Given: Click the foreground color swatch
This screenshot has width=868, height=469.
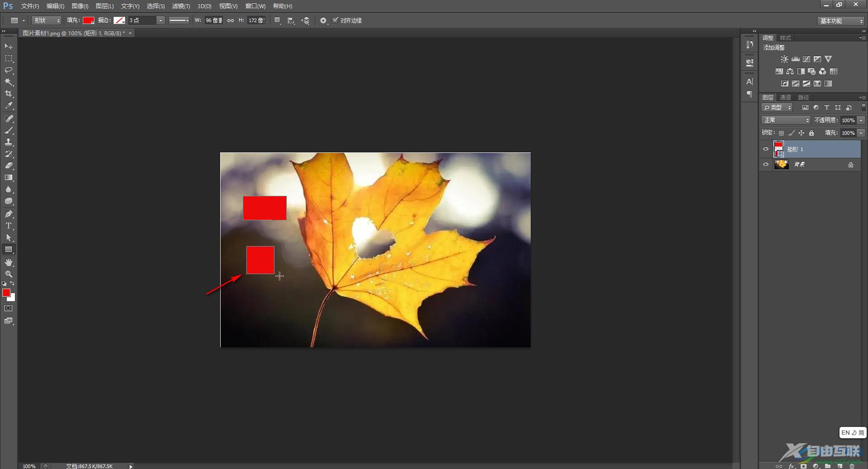Looking at the screenshot, I should tap(6, 293).
